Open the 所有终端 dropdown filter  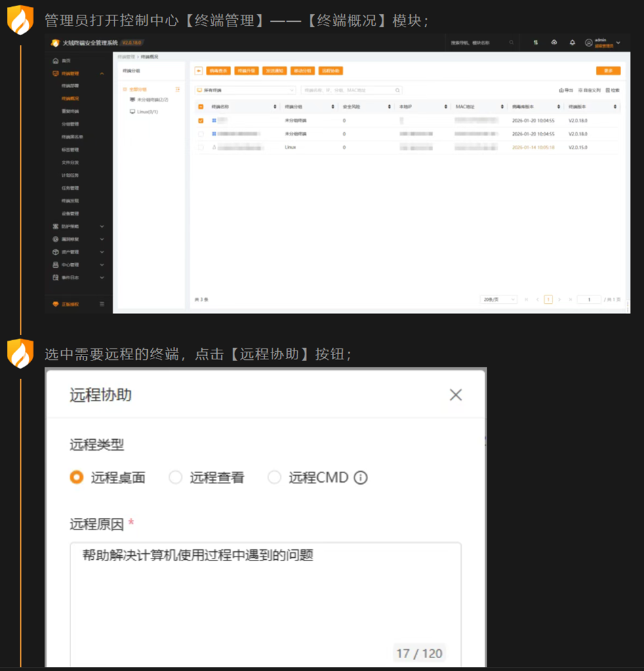(x=245, y=90)
